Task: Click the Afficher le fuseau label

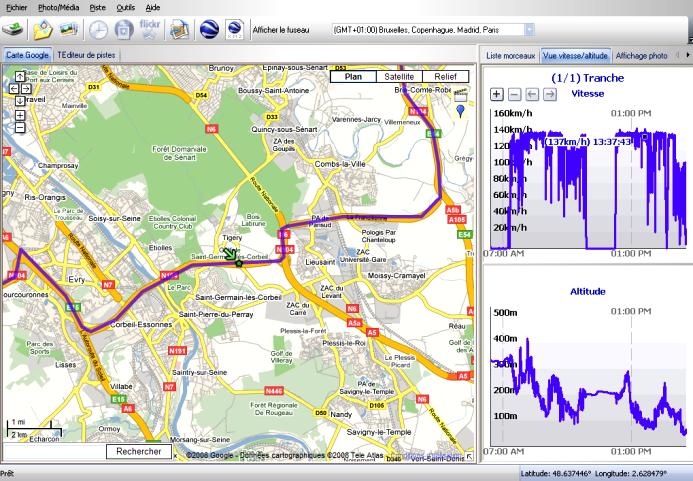Action: pos(281,30)
